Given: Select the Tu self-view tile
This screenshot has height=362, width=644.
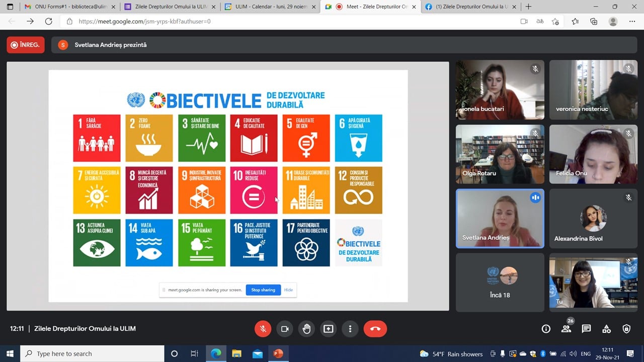Looking at the screenshot, I should 593,282.
